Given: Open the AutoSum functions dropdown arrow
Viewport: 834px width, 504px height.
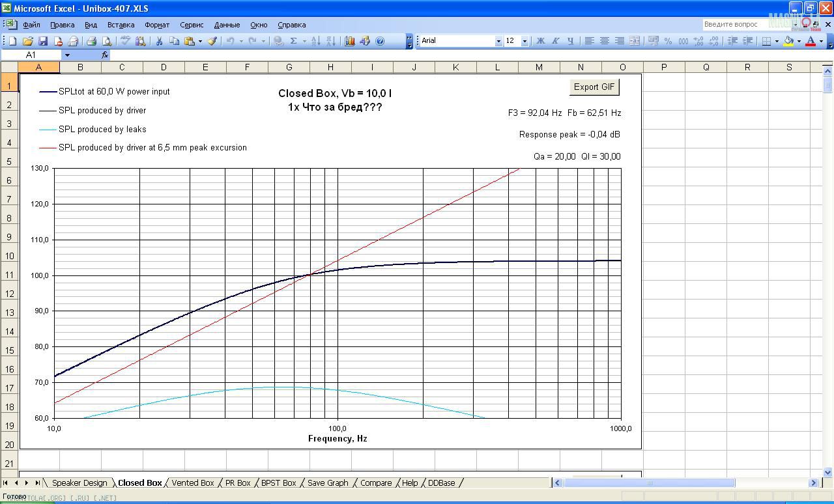Looking at the screenshot, I should tap(304, 41).
